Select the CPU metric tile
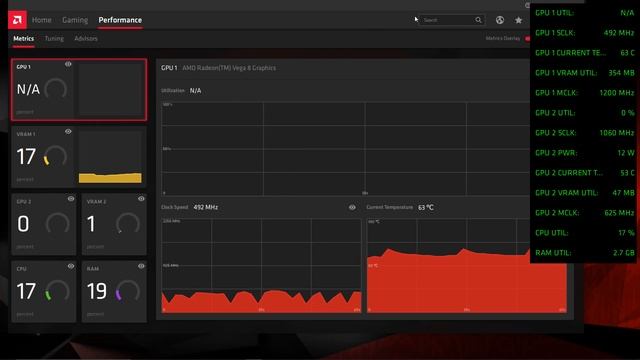 point(44,291)
